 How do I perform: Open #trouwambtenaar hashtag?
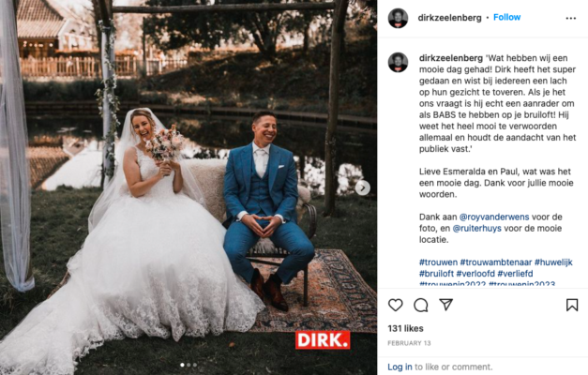click(x=496, y=262)
